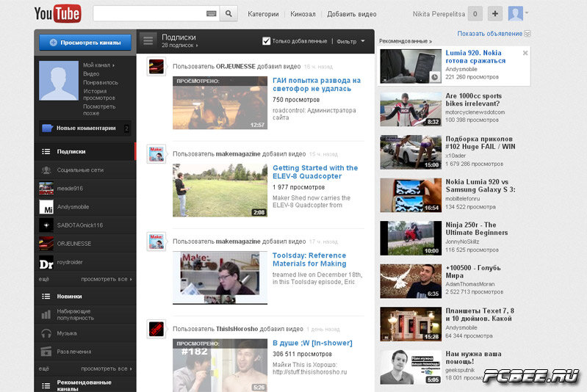Click the Nikita Perepelitsa username

tap(439, 14)
